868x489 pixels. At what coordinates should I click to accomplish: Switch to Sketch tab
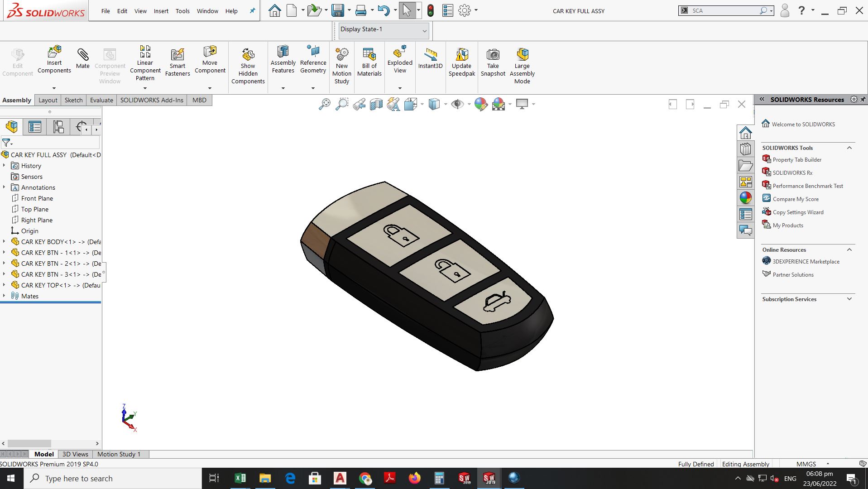pos(73,100)
